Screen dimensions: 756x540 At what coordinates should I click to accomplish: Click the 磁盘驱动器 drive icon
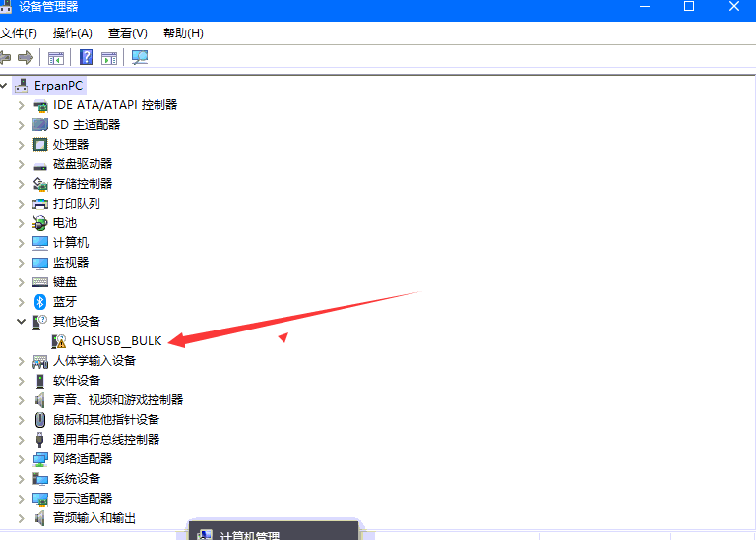click(x=40, y=166)
